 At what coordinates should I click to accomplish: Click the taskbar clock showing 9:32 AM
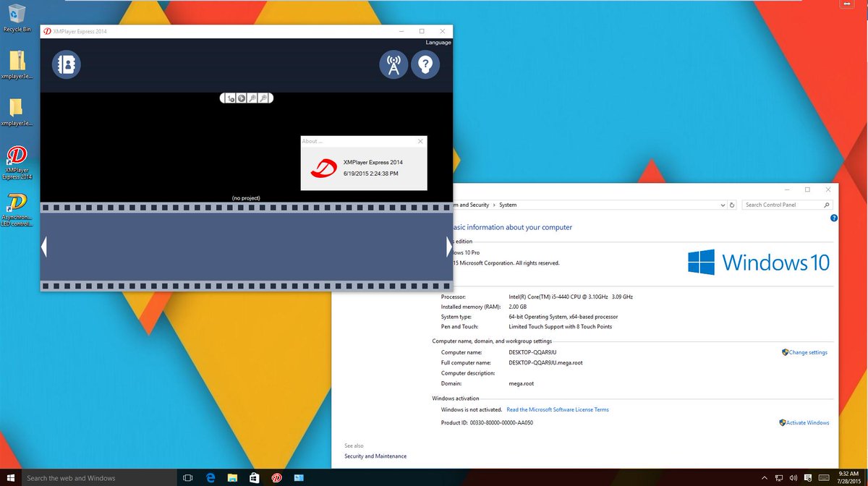click(x=848, y=477)
